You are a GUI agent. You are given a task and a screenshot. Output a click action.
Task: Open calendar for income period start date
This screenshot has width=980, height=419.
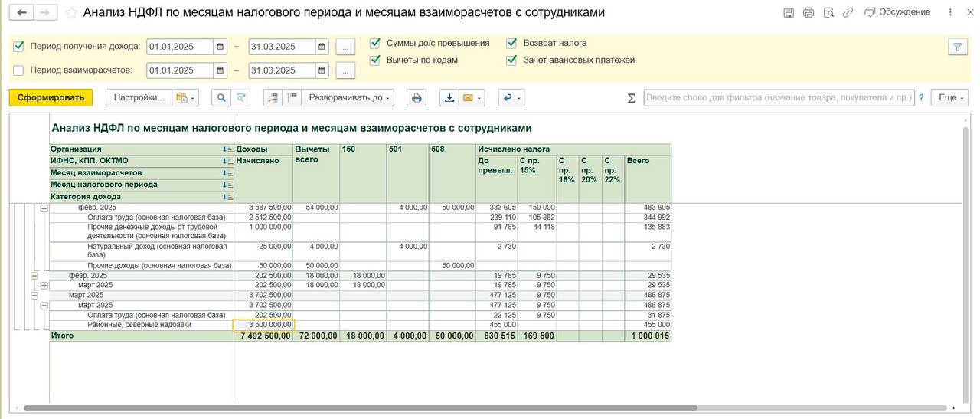220,47
